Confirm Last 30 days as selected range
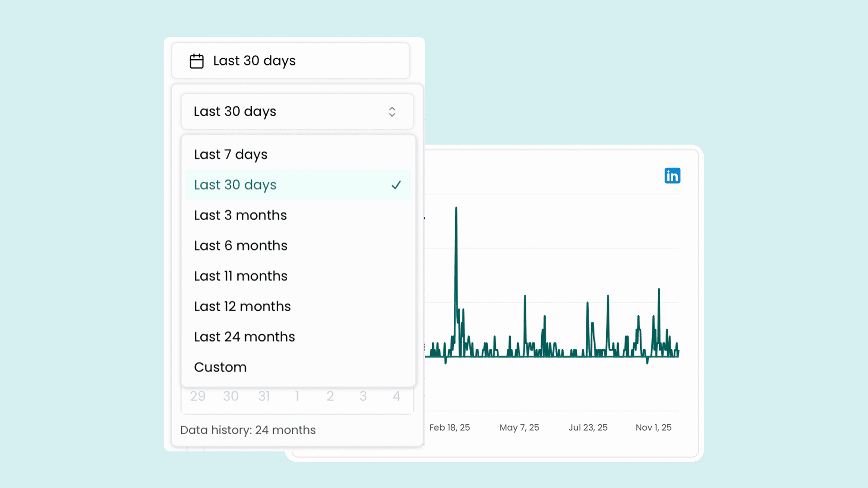The image size is (868, 488). tap(235, 185)
